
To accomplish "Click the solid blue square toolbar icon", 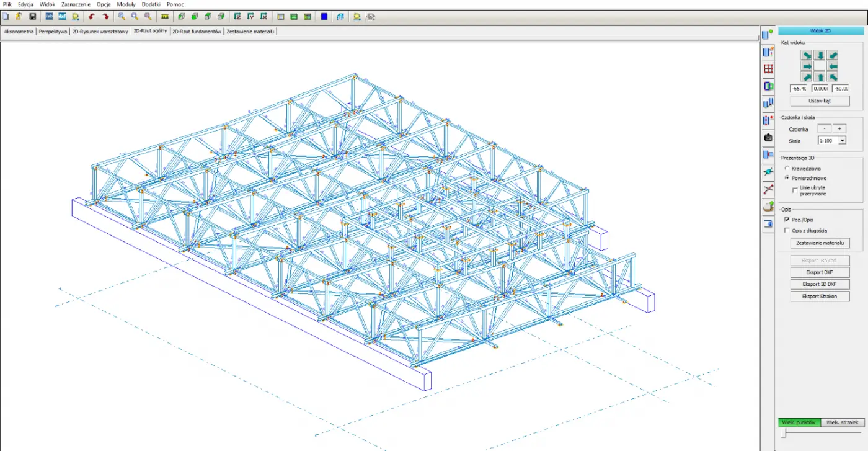I will tap(324, 17).
